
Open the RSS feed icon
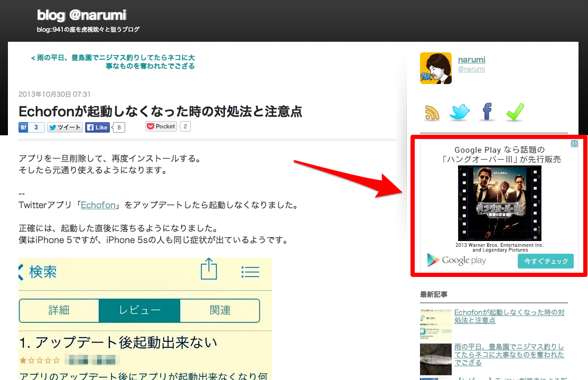click(x=432, y=113)
